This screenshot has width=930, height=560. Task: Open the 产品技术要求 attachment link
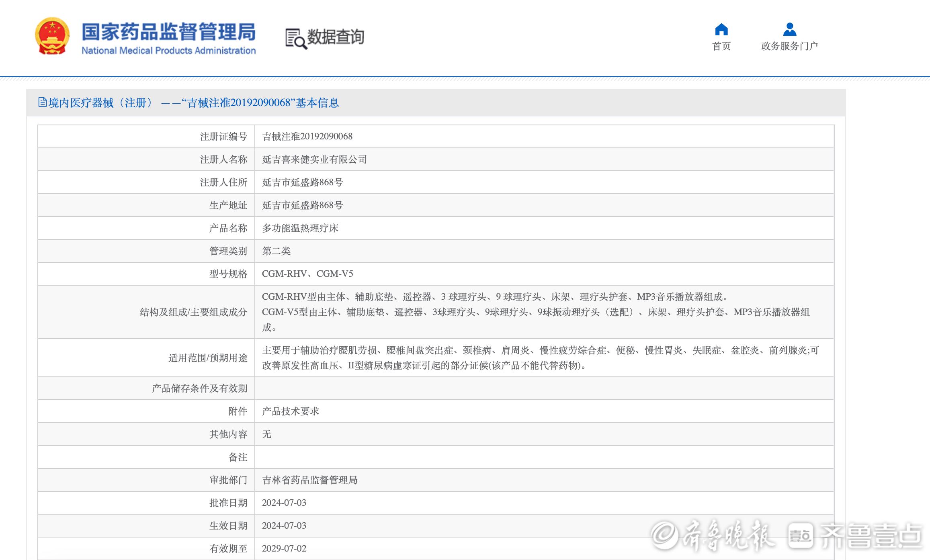click(x=290, y=411)
